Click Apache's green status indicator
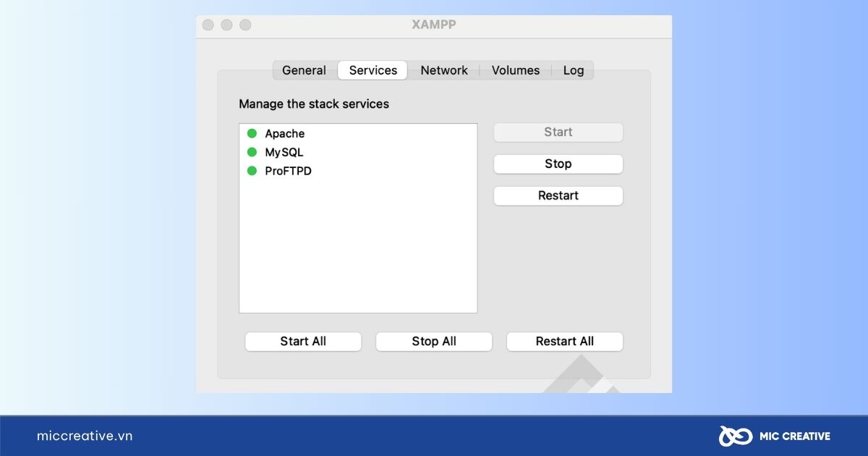The image size is (868, 456). point(252,133)
